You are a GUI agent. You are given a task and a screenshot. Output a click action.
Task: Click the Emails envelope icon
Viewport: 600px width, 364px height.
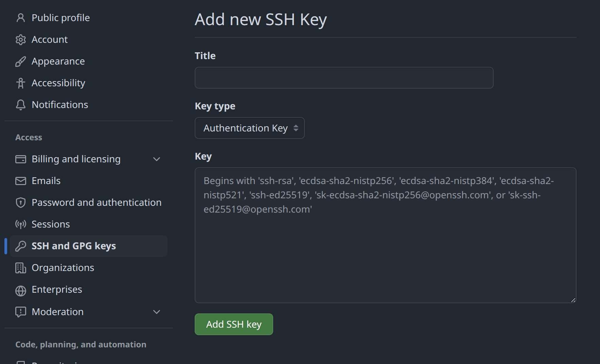coord(21,181)
